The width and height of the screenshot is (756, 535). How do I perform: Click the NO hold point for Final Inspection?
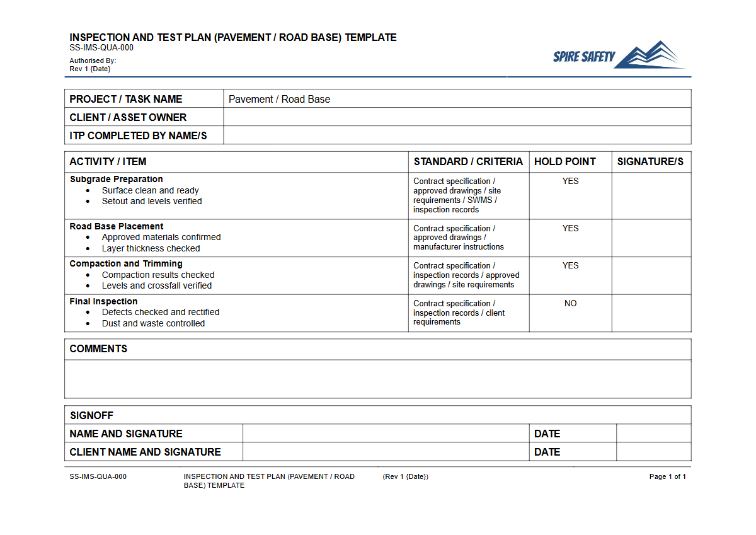[571, 303]
